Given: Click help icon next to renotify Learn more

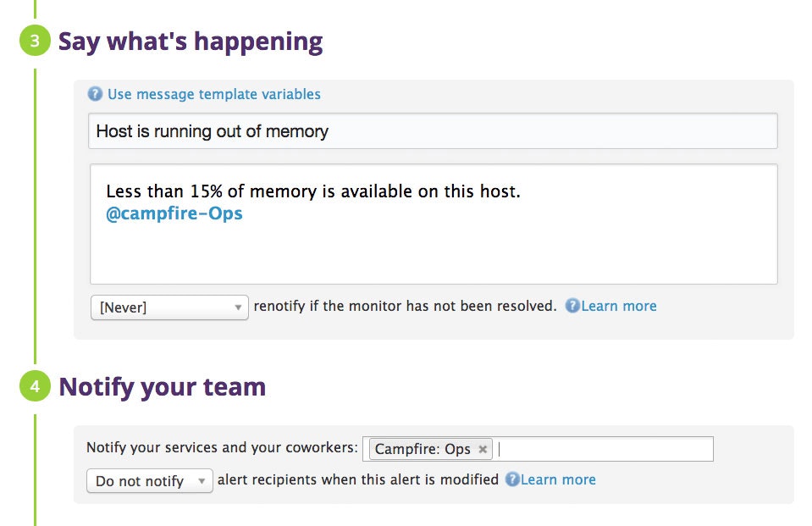Looking at the screenshot, I should tap(572, 307).
